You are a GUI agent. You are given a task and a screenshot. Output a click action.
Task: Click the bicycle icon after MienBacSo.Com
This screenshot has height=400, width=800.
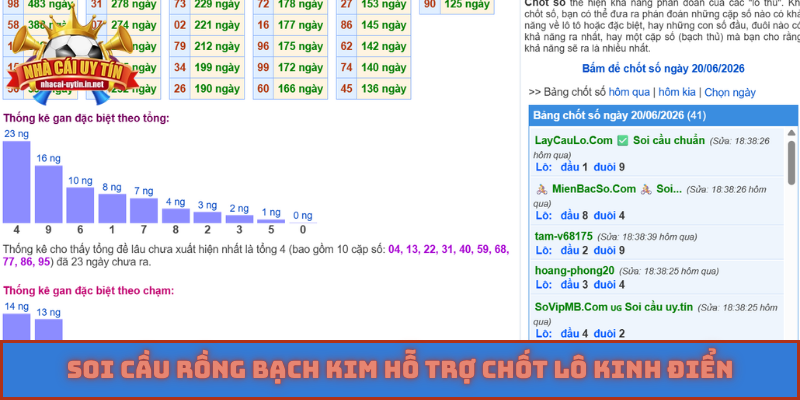[646, 189]
